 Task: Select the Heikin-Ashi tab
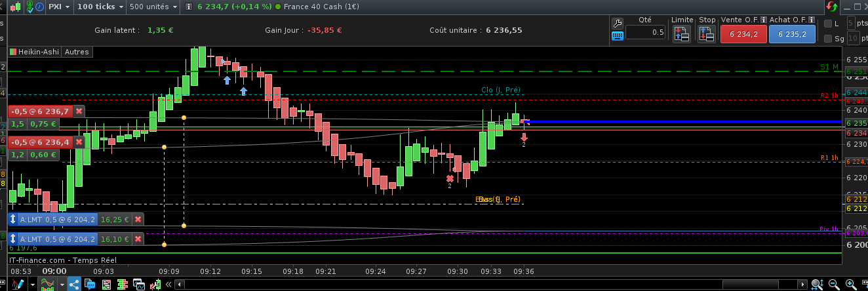pos(33,52)
